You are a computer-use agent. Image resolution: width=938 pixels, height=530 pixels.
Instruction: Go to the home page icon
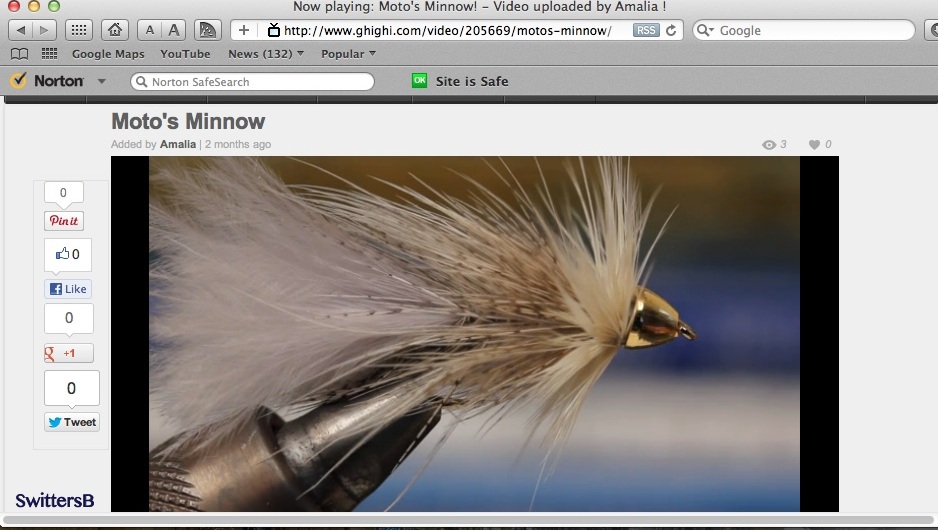[115, 30]
